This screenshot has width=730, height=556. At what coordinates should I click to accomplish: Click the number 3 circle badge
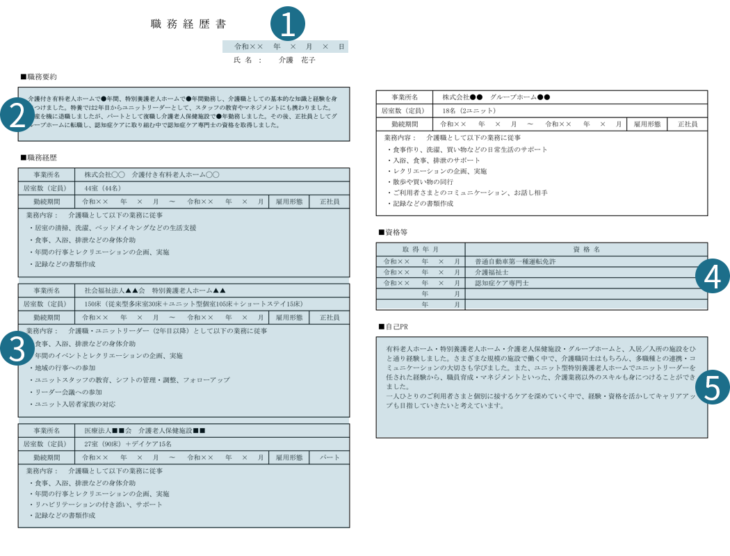click(18, 348)
